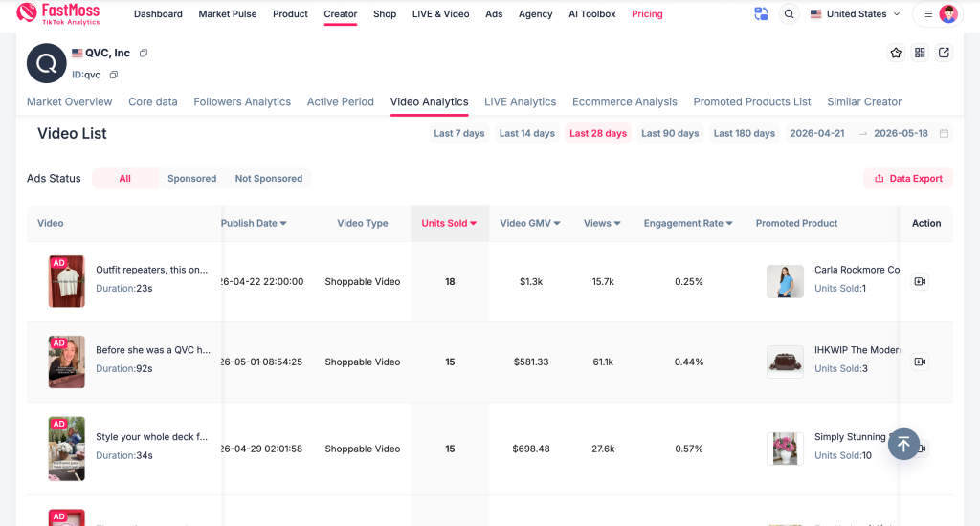
Task: Open the Before she was a QVC video thumbnail
Action: tap(67, 362)
